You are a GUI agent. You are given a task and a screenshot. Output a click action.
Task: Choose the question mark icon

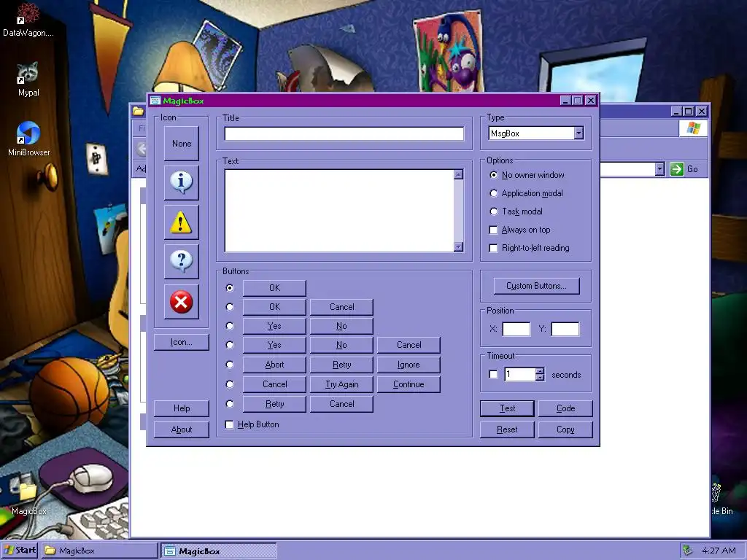182,262
